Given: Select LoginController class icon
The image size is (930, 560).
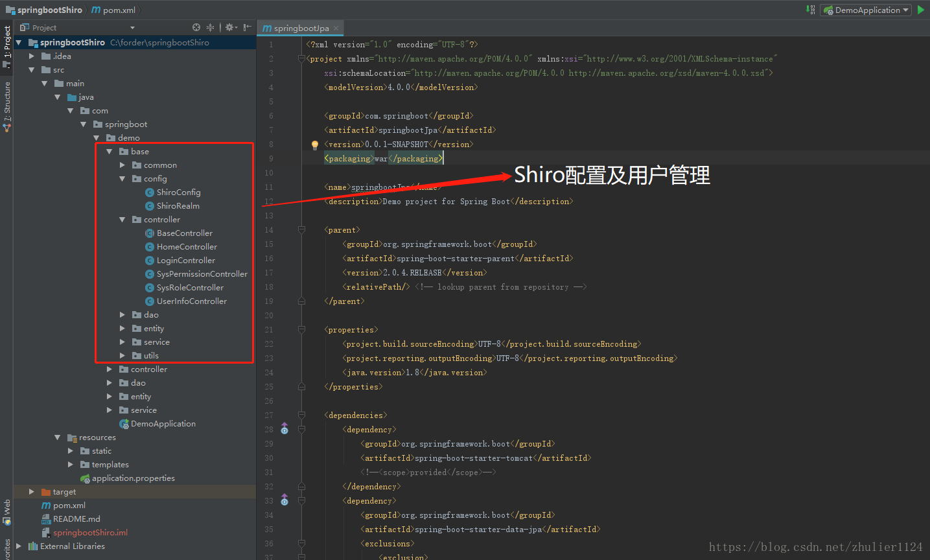Looking at the screenshot, I should (150, 260).
